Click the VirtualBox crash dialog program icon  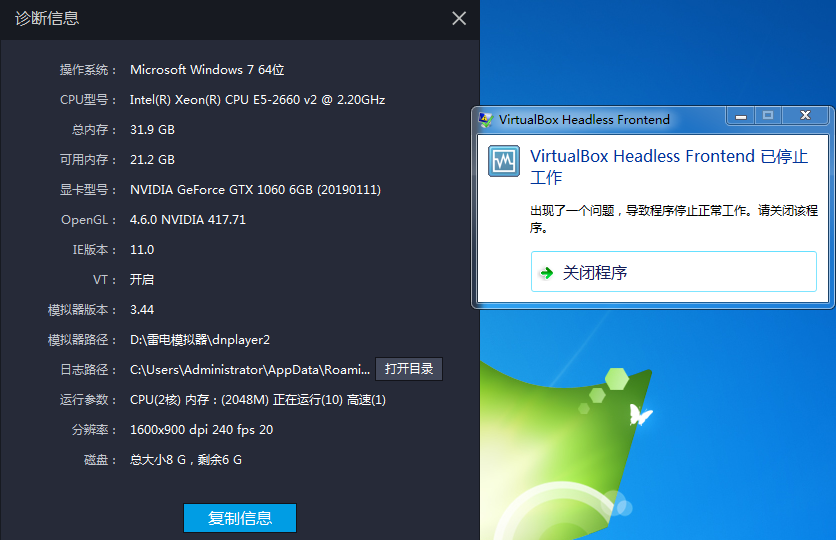[x=504, y=162]
